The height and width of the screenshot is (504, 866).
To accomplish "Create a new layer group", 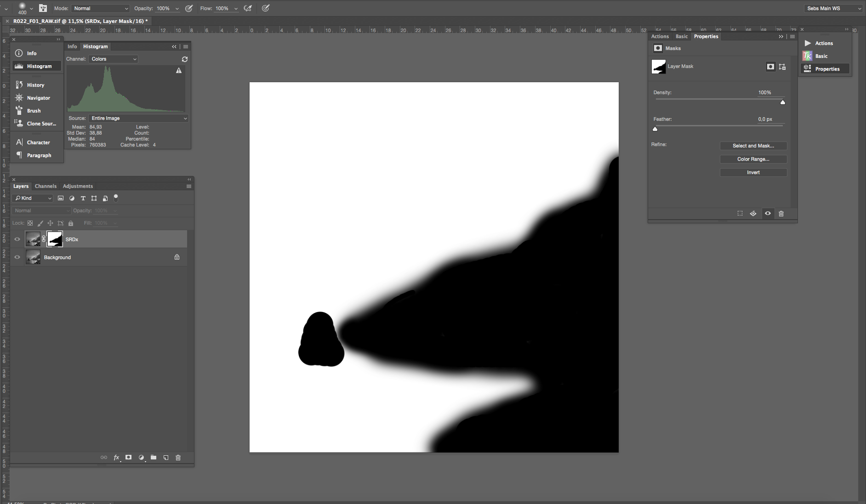I will [x=154, y=458].
